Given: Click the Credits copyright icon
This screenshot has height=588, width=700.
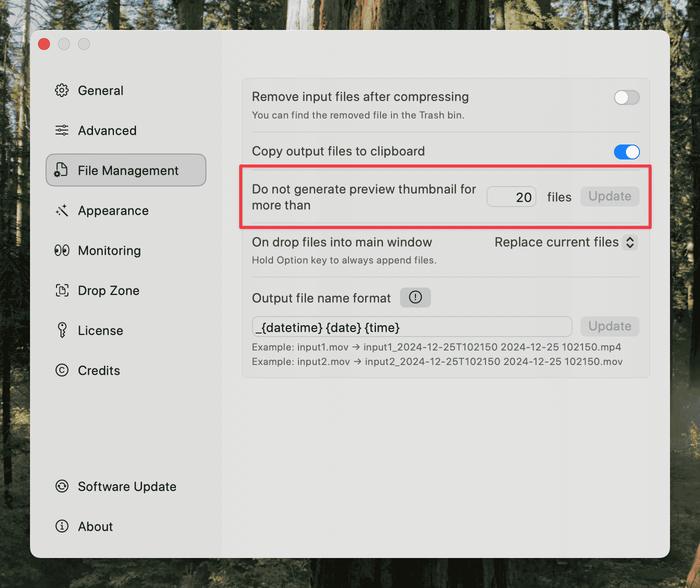Looking at the screenshot, I should [62, 370].
